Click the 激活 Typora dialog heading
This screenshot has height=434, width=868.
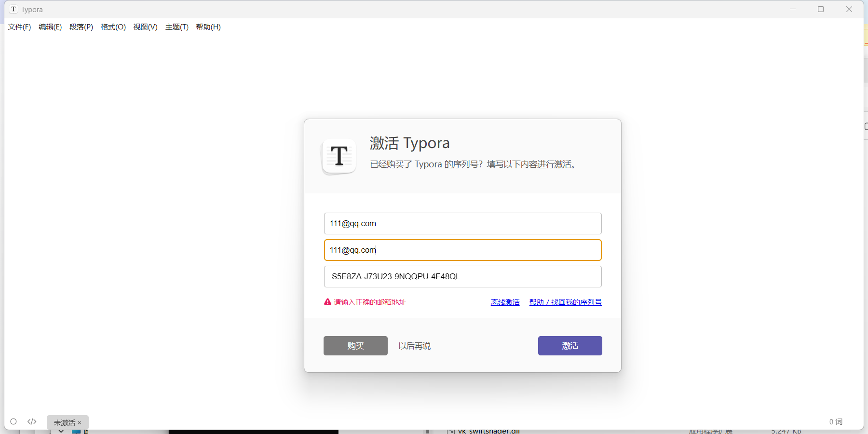409,143
